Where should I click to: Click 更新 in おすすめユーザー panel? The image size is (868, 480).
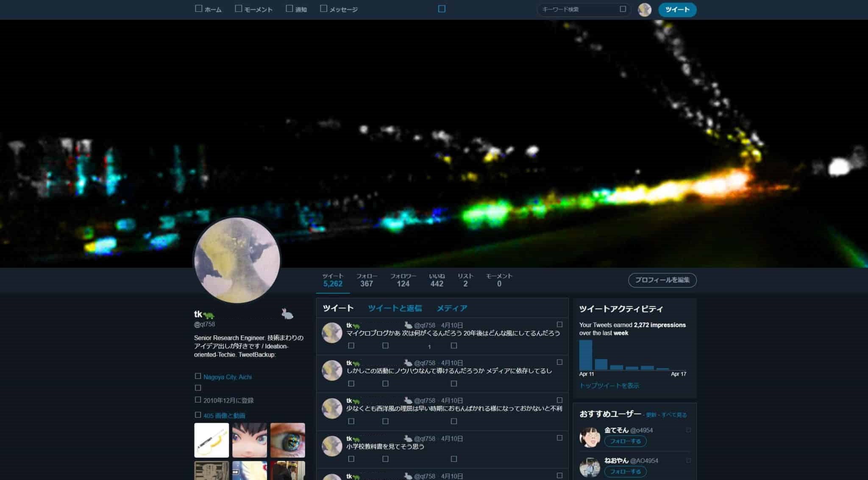click(x=651, y=415)
